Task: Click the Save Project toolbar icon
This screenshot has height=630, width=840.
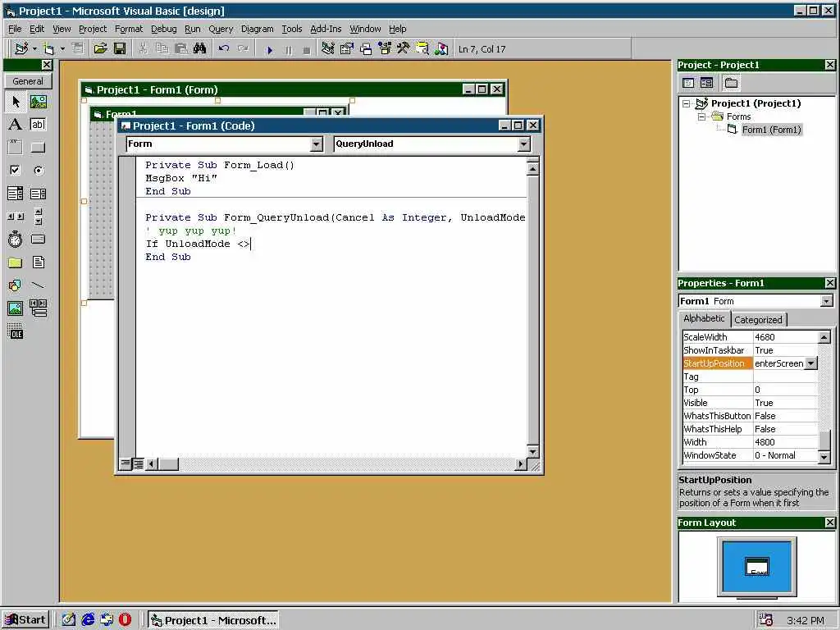Action: click(120, 48)
